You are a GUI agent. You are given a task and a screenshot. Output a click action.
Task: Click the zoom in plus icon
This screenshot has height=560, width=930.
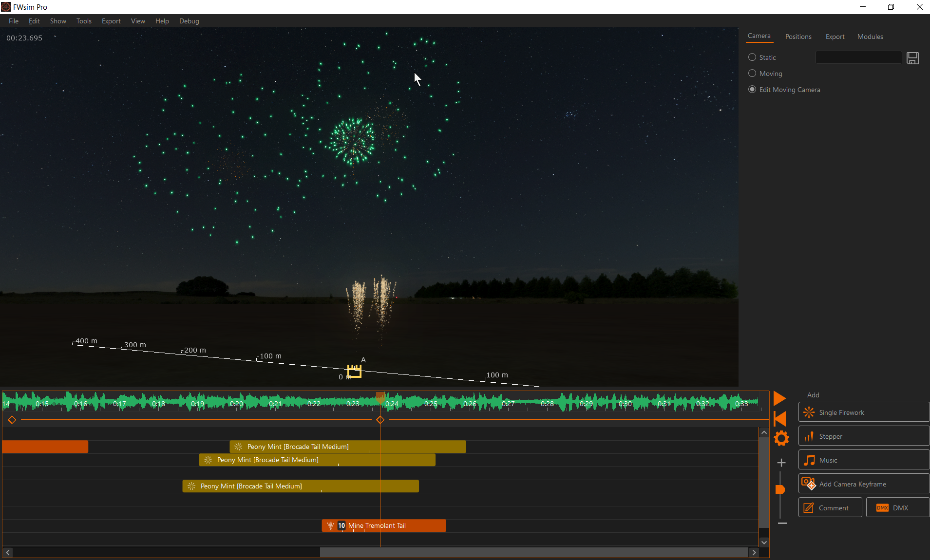781,463
